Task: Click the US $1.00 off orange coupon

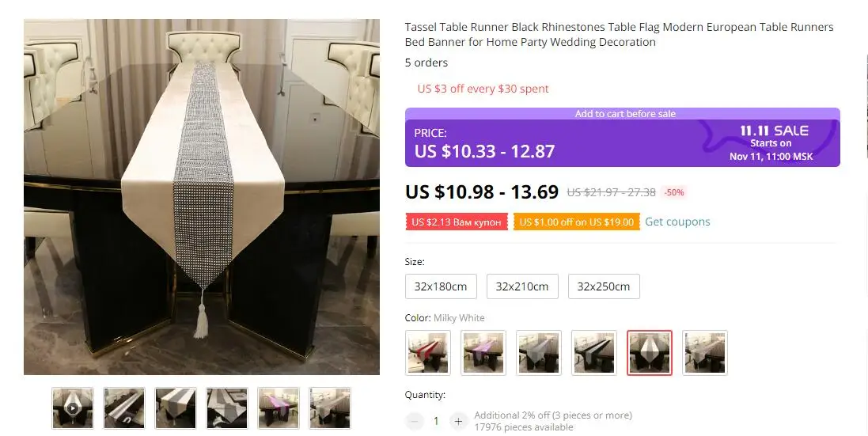Action: coord(576,222)
